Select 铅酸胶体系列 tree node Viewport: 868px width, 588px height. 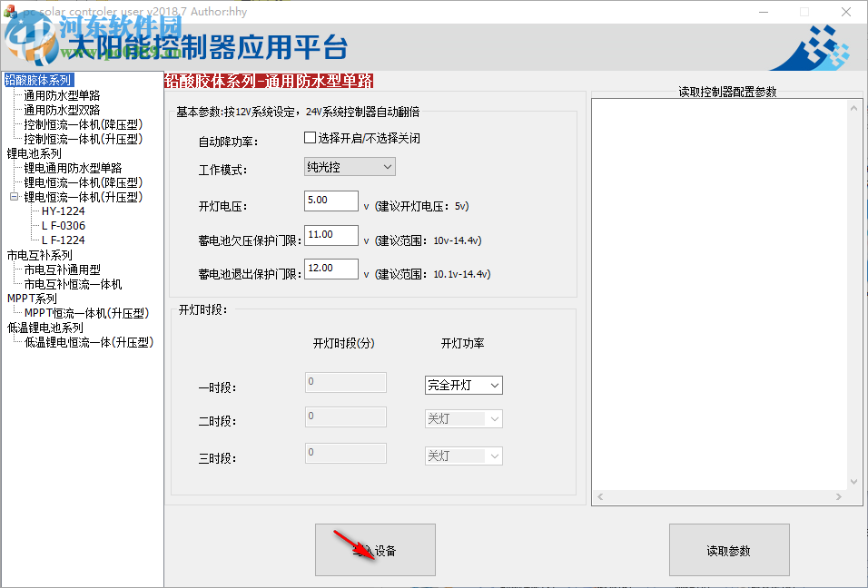(x=39, y=80)
